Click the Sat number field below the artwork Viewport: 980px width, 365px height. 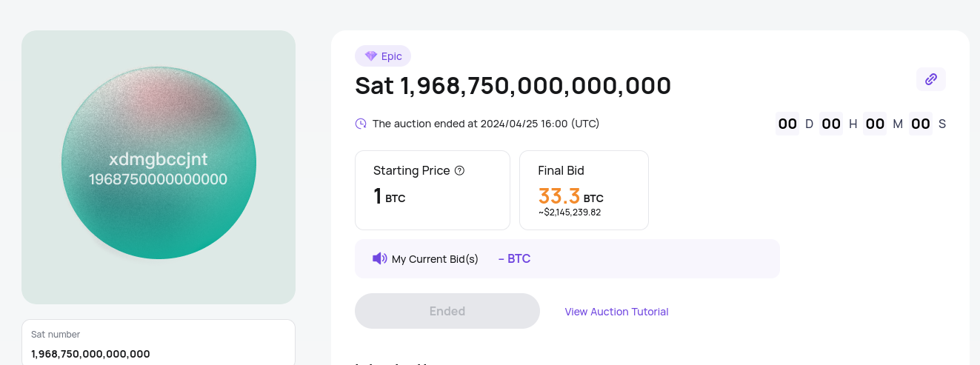coord(159,344)
